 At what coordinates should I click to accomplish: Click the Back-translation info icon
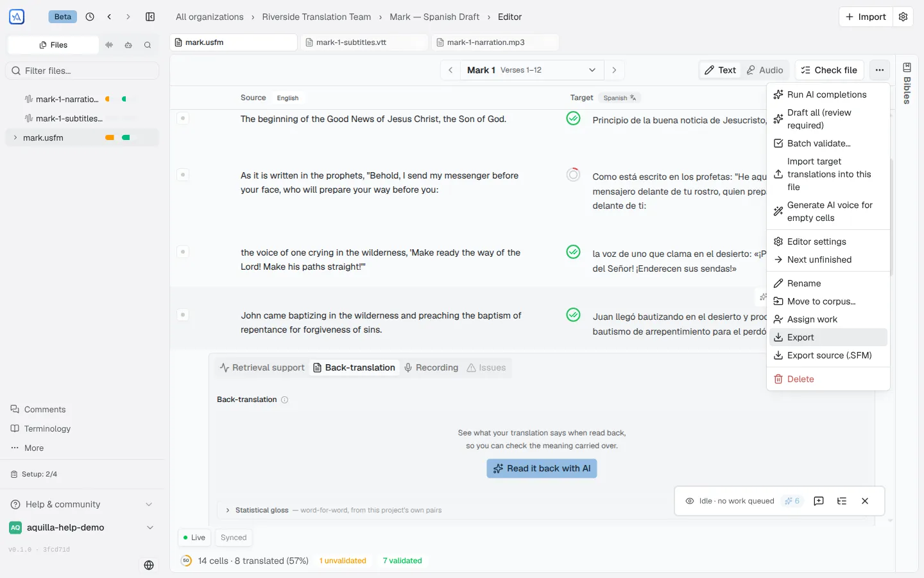click(x=285, y=399)
